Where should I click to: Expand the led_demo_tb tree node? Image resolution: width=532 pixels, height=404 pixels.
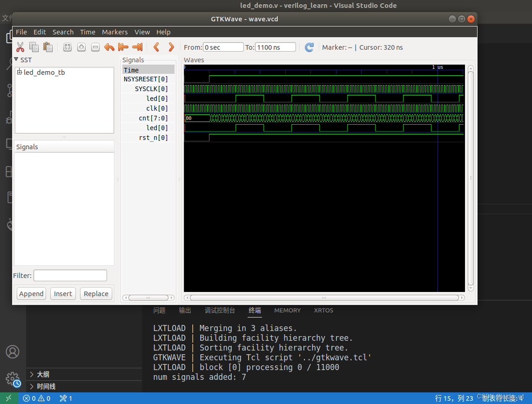(20, 72)
